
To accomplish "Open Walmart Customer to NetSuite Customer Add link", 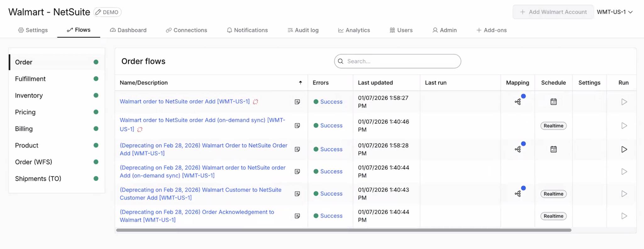I will point(201,194).
